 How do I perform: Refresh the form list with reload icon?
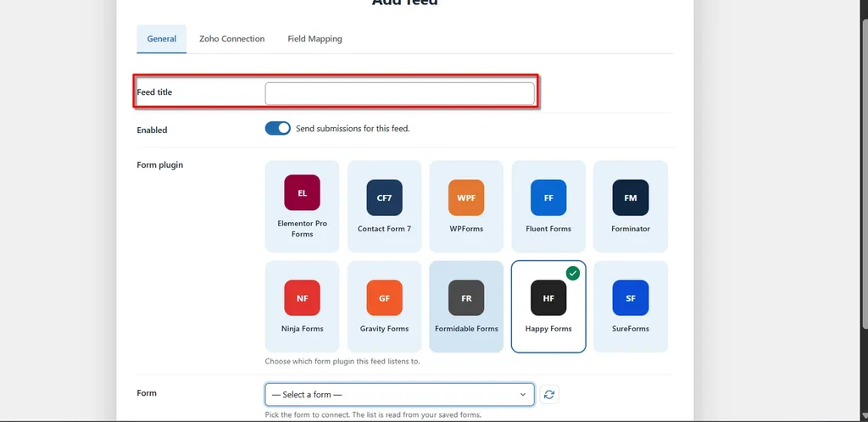tap(549, 394)
